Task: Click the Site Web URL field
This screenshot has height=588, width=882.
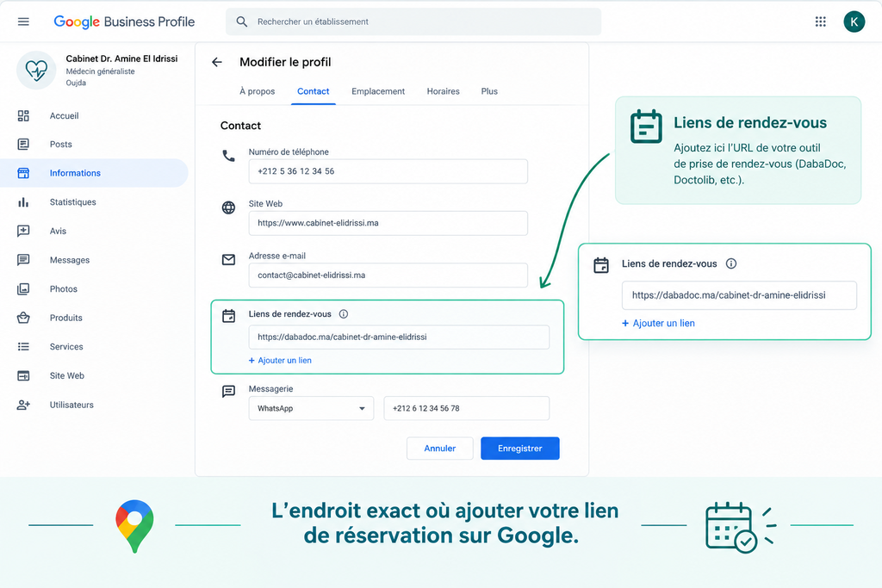Action: tap(388, 223)
